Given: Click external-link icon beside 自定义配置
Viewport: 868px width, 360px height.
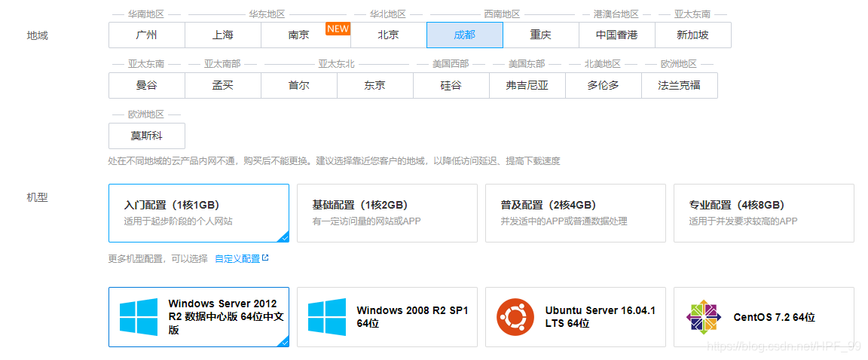Looking at the screenshot, I should point(265,258).
